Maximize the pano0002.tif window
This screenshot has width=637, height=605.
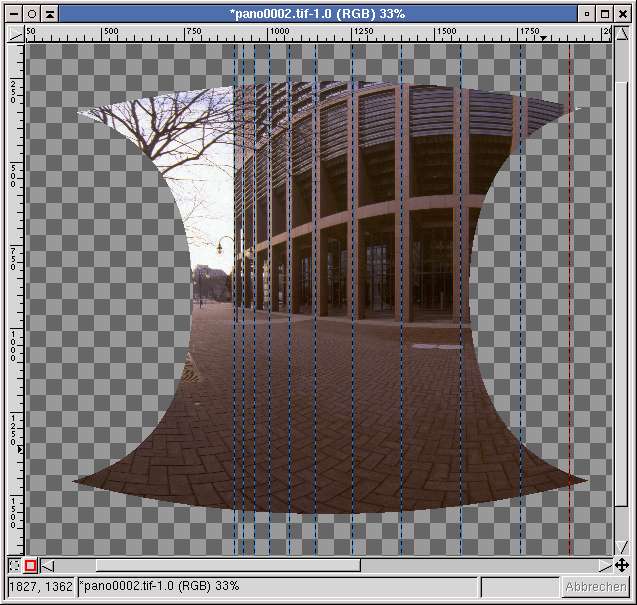[604, 14]
